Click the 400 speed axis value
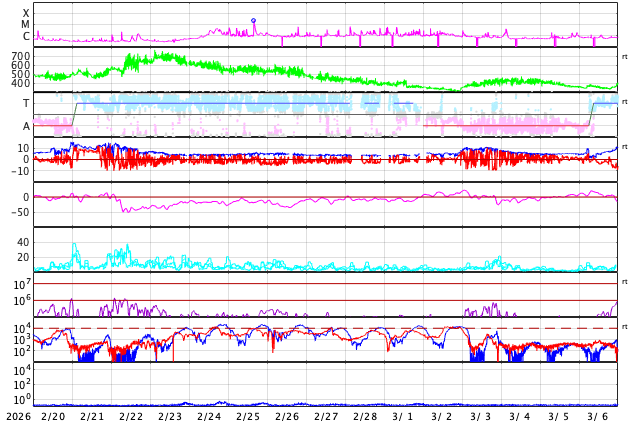Image resolution: width=634 pixels, height=424 pixels. [x=21, y=83]
